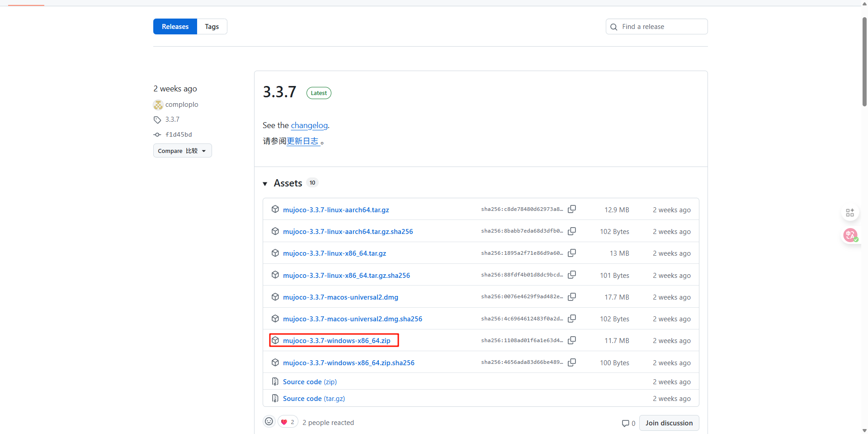Viewport: 868px width, 434px height.
Task: Open the emoji reaction picker smiley
Action: point(269,422)
